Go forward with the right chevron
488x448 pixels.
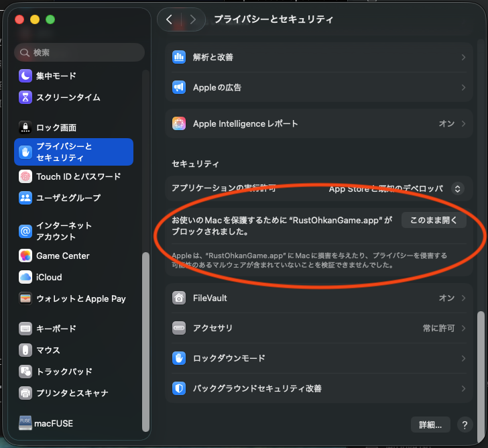193,19
